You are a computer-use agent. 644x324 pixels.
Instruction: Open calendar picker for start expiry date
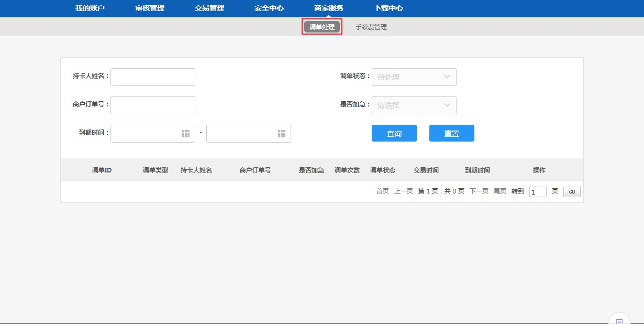185,134
